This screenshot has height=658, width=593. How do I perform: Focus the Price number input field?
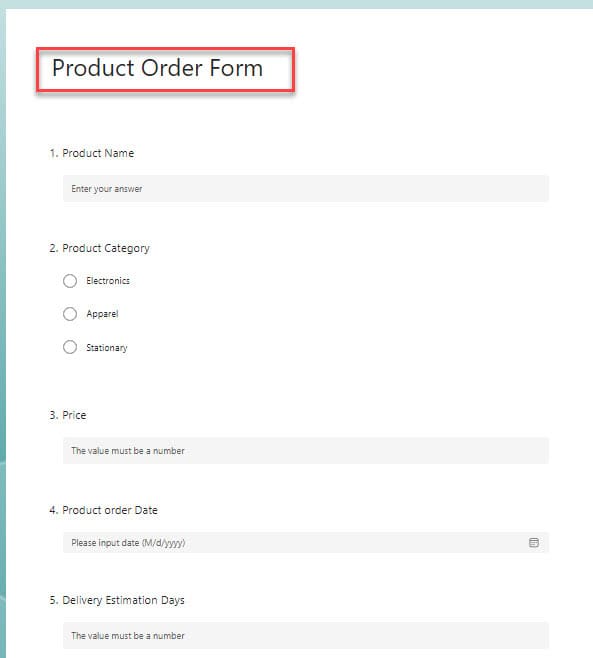tap(306, 450)
